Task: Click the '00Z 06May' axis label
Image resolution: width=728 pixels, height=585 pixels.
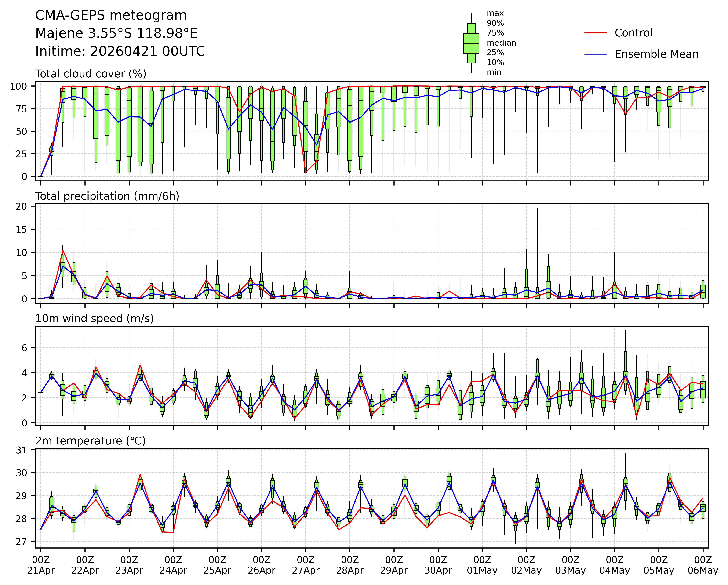Action: [x=703, y=565]
